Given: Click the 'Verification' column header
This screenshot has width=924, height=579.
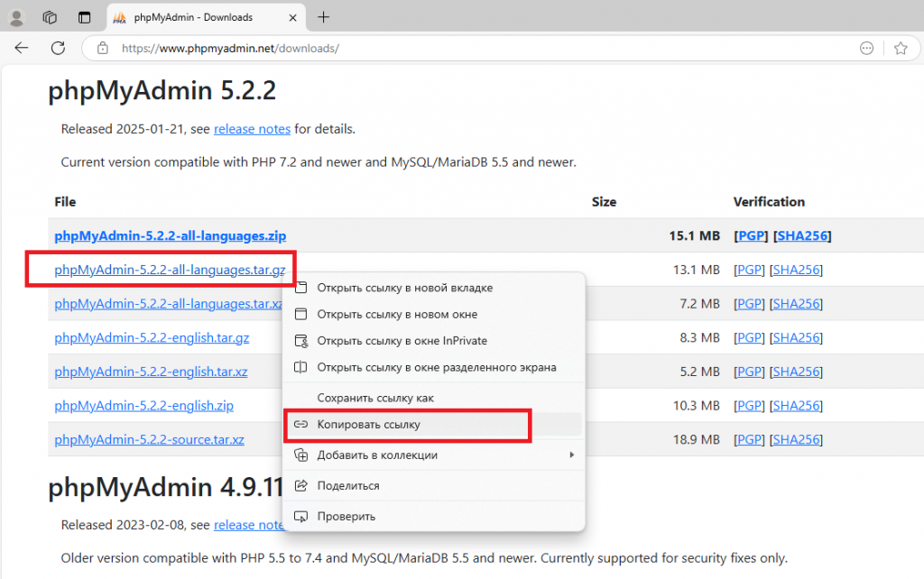Looking at the screenshot, I should tap(769, 202).
